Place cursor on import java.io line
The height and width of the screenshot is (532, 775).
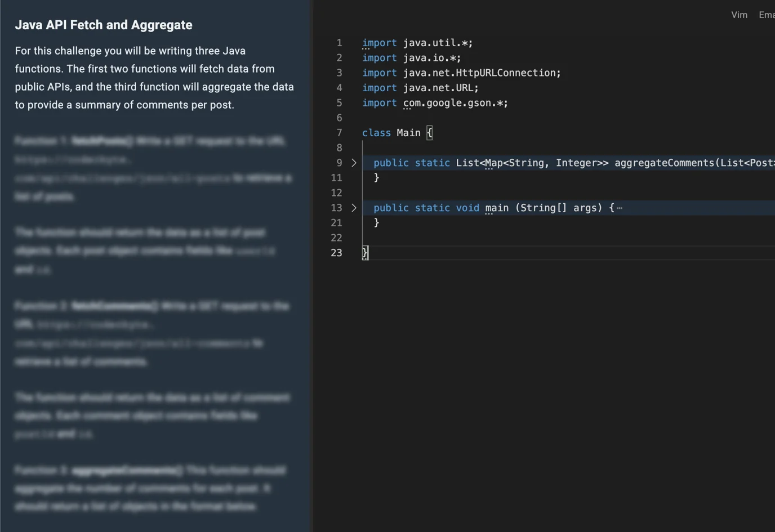click(x=412, y=58)
